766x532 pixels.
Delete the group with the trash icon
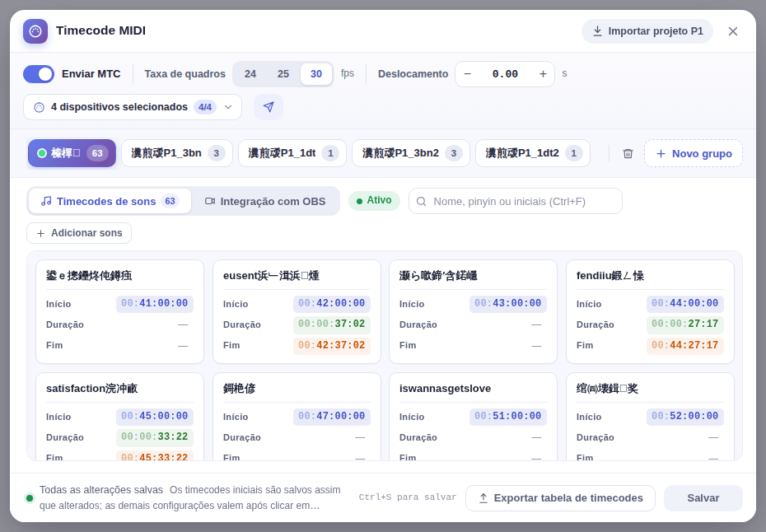click(x=628, y=153)
